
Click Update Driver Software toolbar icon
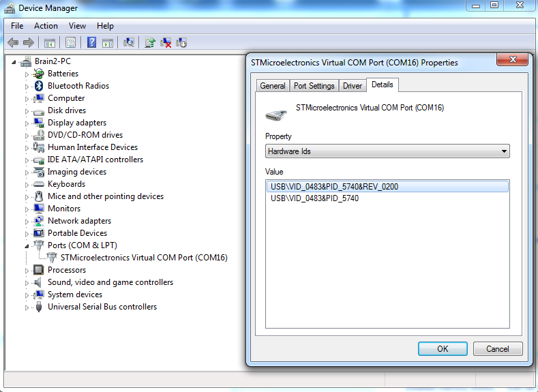(149, 42)
